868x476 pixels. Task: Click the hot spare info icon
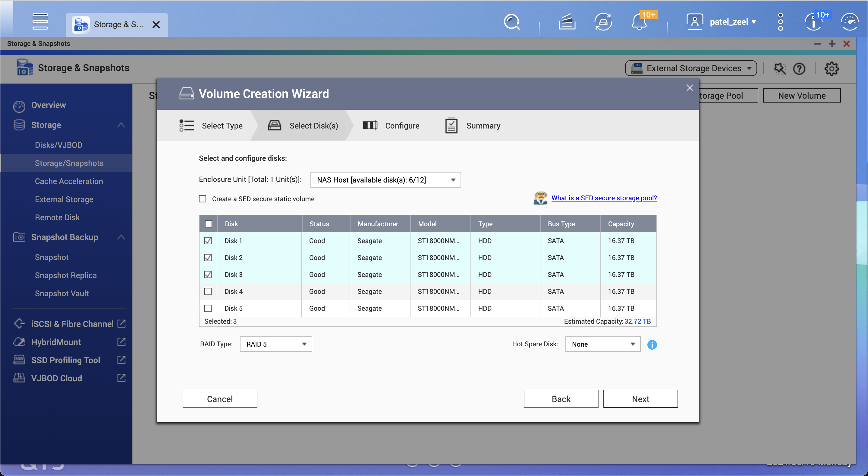[652, 344]
